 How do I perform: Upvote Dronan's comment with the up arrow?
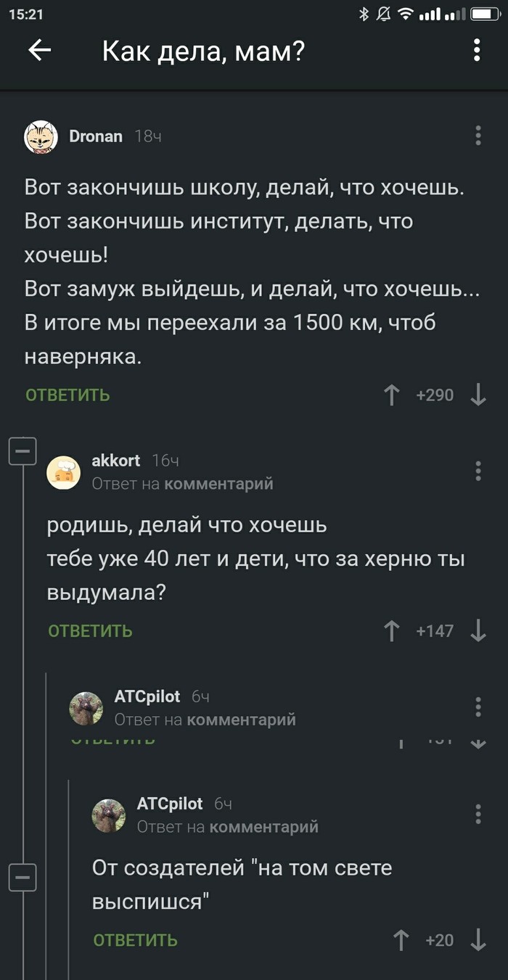[x=391, y=395]
